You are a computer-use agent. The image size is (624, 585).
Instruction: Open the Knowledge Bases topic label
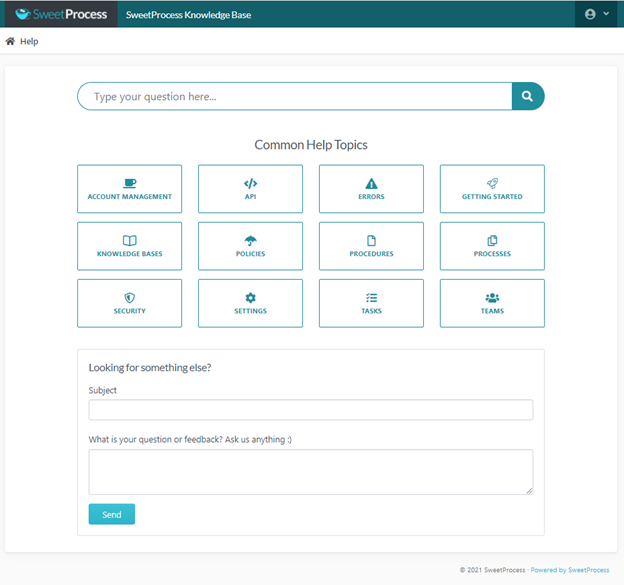tap(130, 254)
